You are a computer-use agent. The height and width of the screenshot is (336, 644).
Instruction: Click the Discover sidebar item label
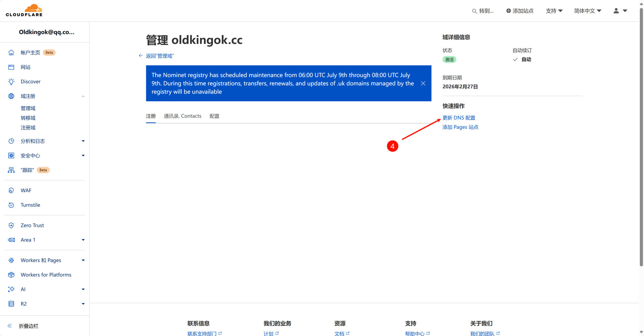pos(31,82)
